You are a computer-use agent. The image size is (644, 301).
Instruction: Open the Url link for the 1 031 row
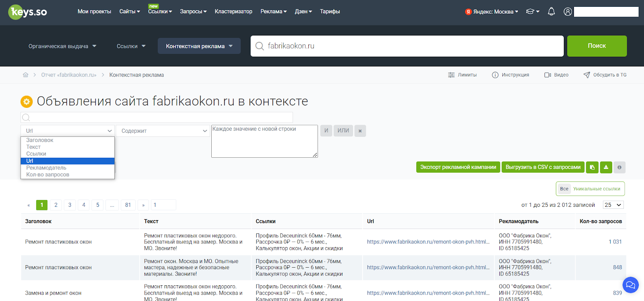pos(428,242)
